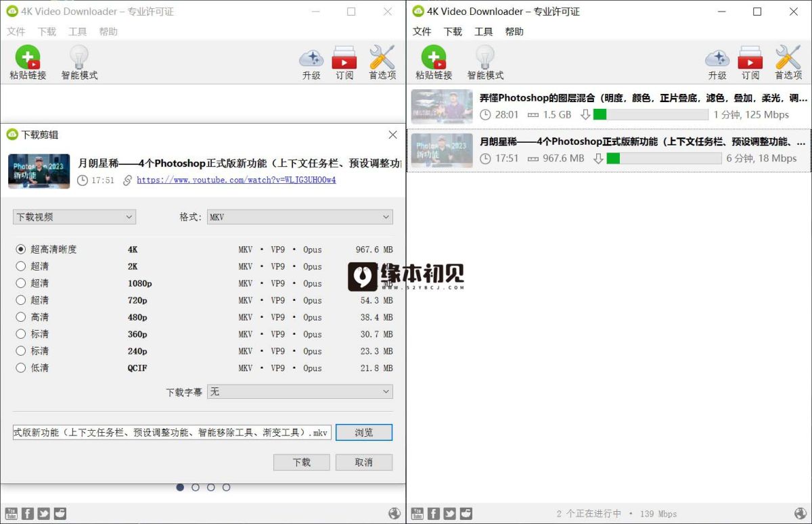Click the filled page indicator dot below the dialog

coord(180,487)
